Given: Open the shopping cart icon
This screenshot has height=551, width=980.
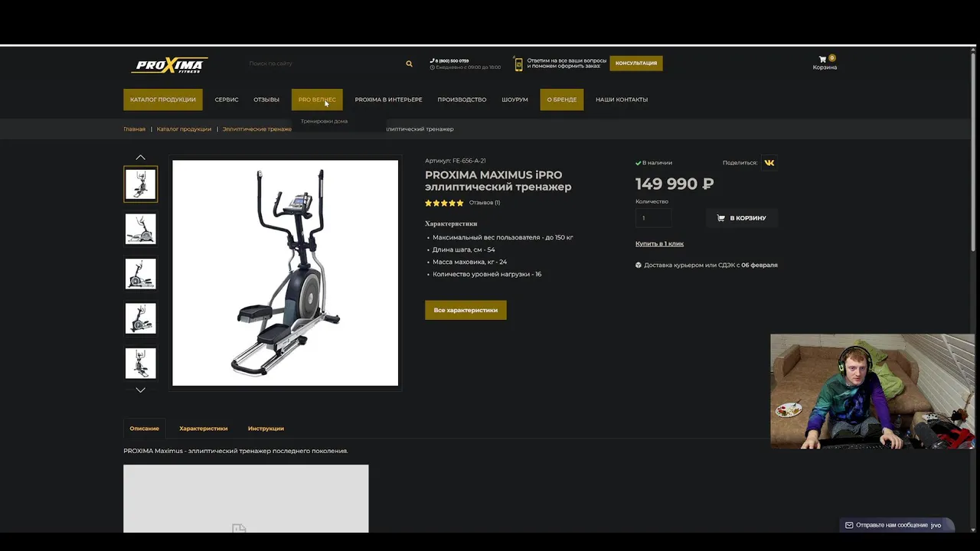Looking at the screenshot, I should click(x=822, y=59).
